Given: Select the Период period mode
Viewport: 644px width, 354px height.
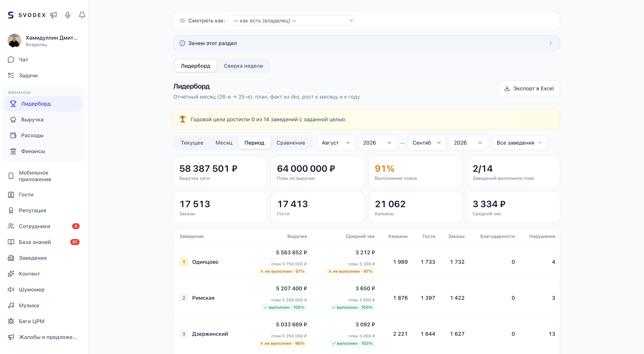Looking at the screenshot, I should (254, 143).
